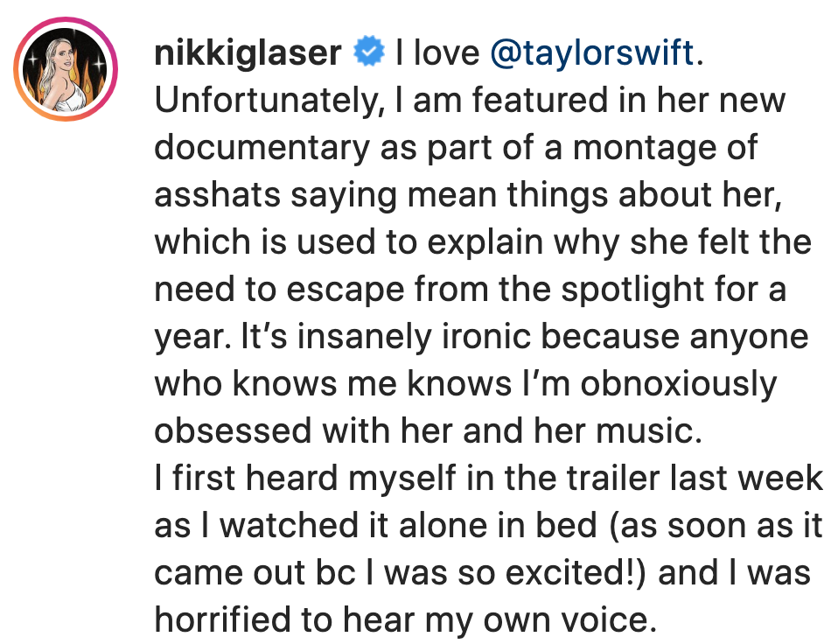Viewport: 838px width, 644px height.
Task: Click the phrase "I love" after the badge
Action: tap(437, 52)
